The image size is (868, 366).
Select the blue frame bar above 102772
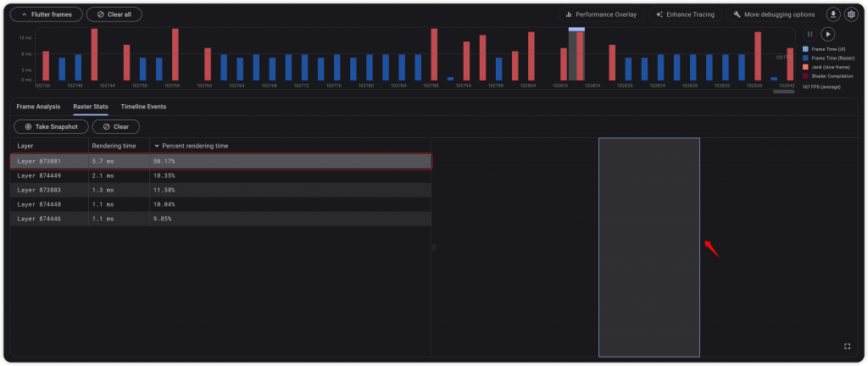pyautogui.click(x=304, y=68)
